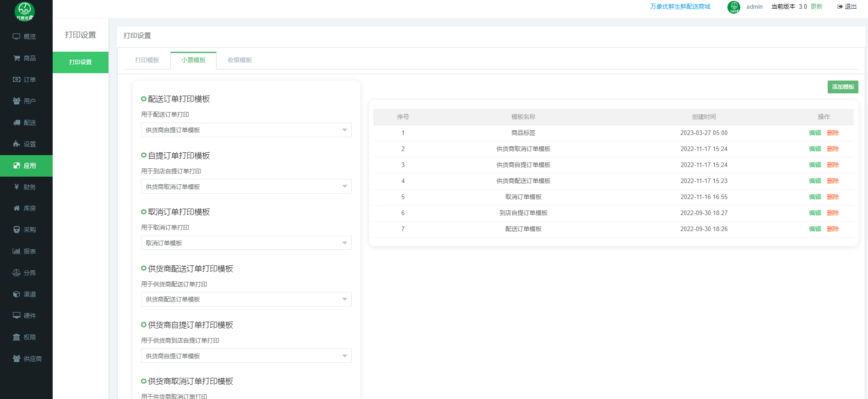Click the truck icon for 配送

pyautogui.click(x=16, y=123)
